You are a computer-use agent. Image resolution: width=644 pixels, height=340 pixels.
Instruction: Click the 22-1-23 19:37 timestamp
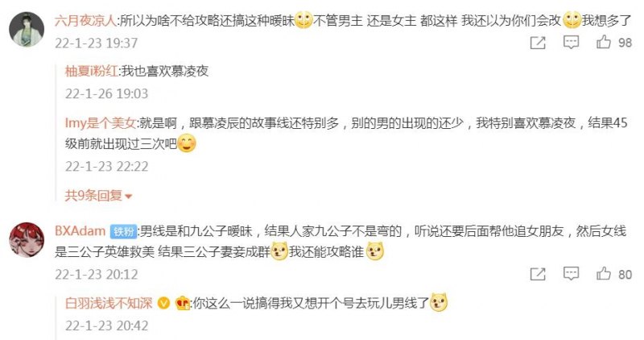[x=96, y=43]
